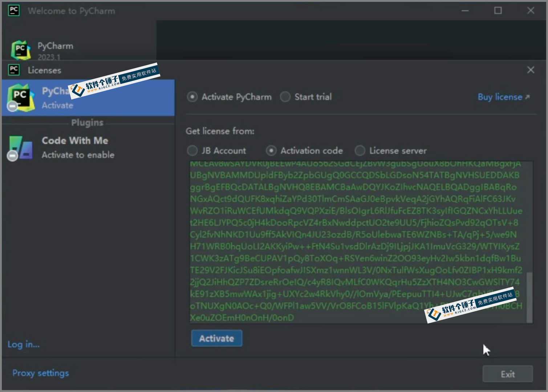The height and width of the screenshot is (392, 548).
Task: Click inside the activation code text area
Action: (x=358, y=242)
